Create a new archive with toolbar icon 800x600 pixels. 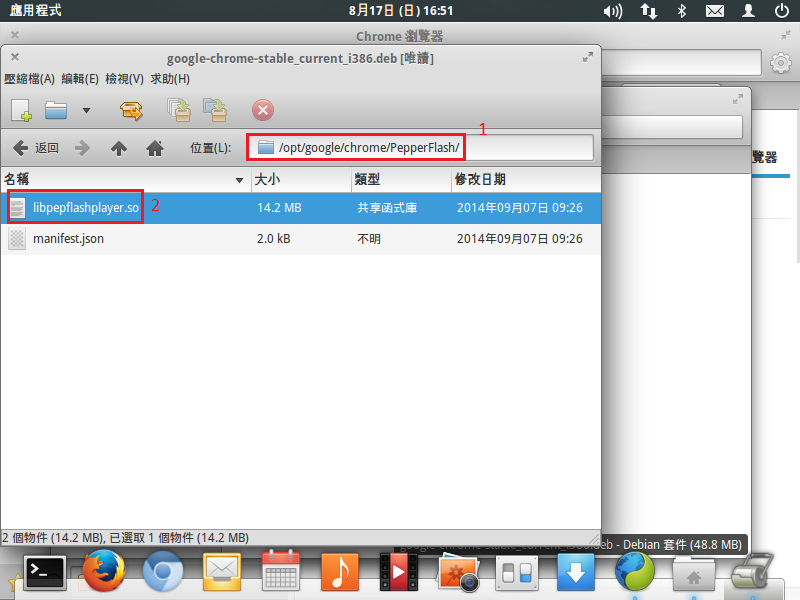pos(21,110)
